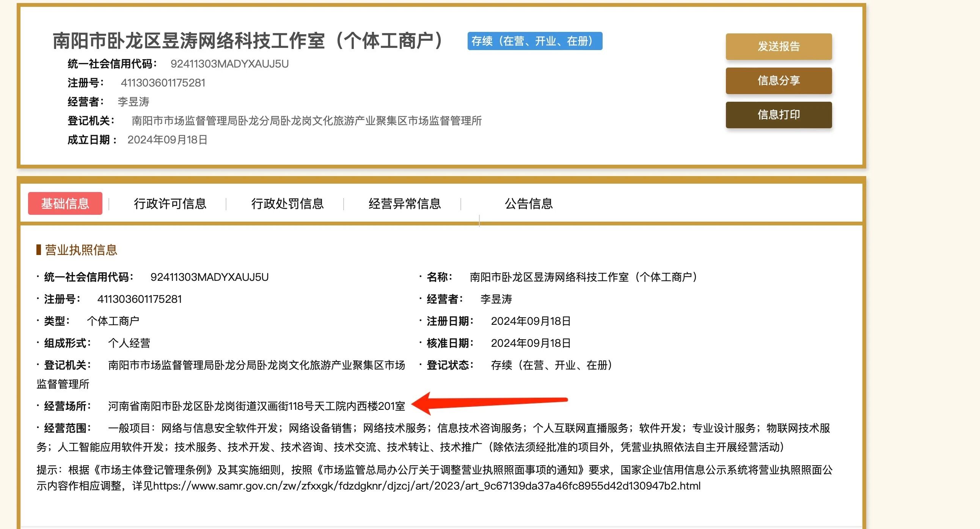Click the samr.gov.cn URL in the notice
The image size is (980, 529).
coord(426,486)
